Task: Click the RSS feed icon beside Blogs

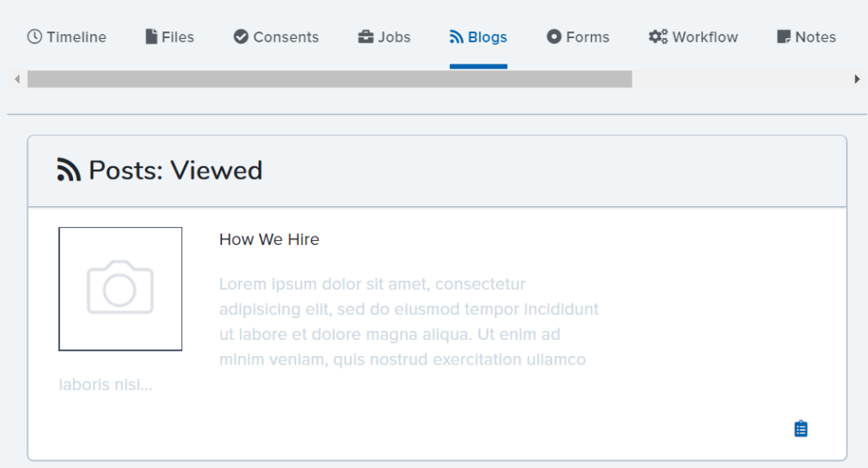Action: coord(456,36)
